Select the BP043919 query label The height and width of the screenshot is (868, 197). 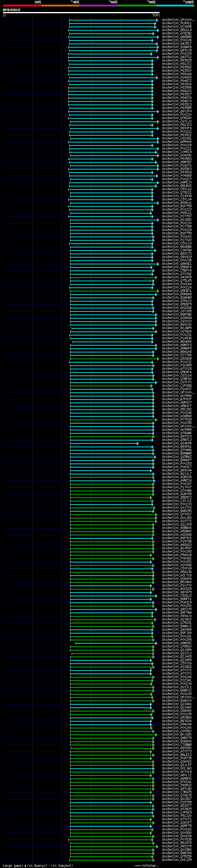click(11, 10)
